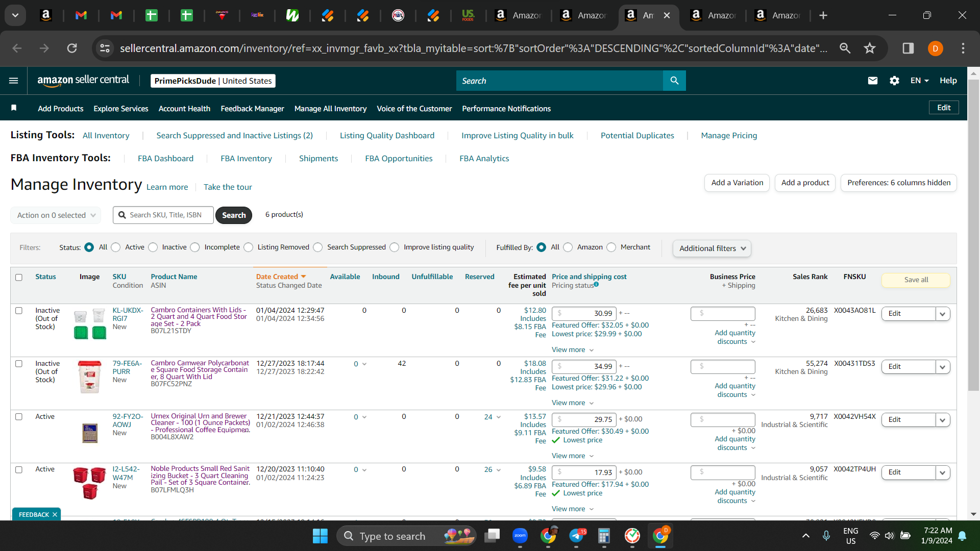Expand reserved quantity 24 details
This screenshot has width=980, height=551.
point(493,417)
